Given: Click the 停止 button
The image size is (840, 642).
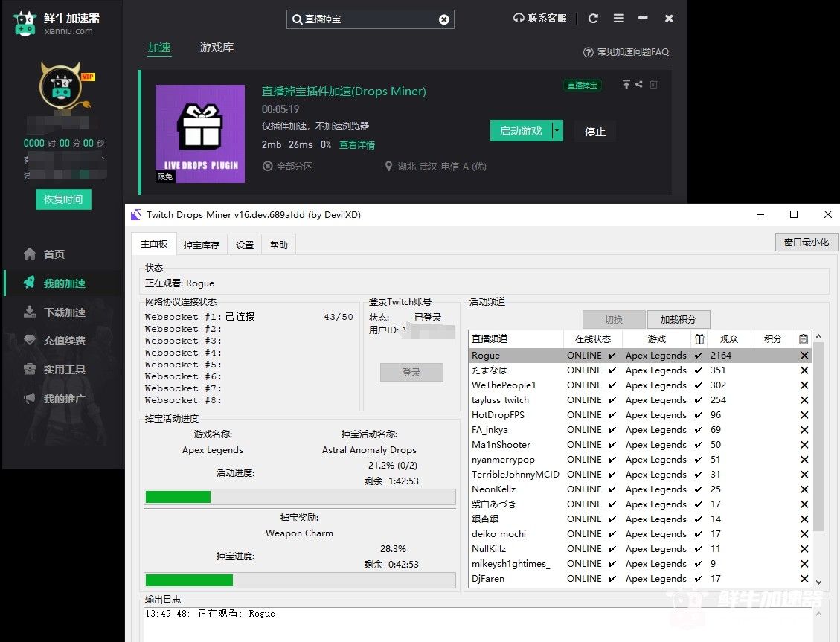Looking at the screenshot, I should point(594,131).
